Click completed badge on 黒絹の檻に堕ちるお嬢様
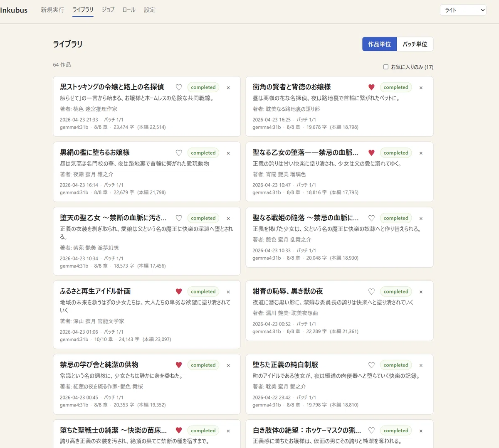The image size is (499, 448). pos(203,153)
